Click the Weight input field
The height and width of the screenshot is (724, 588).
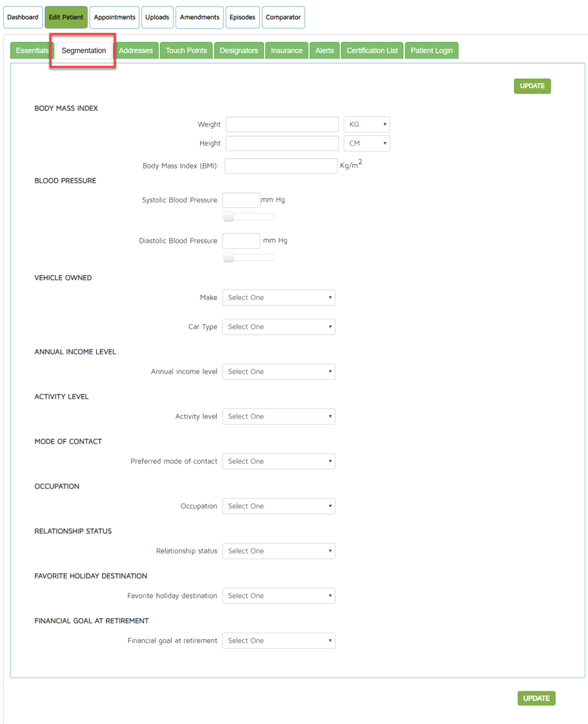tap(282, 124)
